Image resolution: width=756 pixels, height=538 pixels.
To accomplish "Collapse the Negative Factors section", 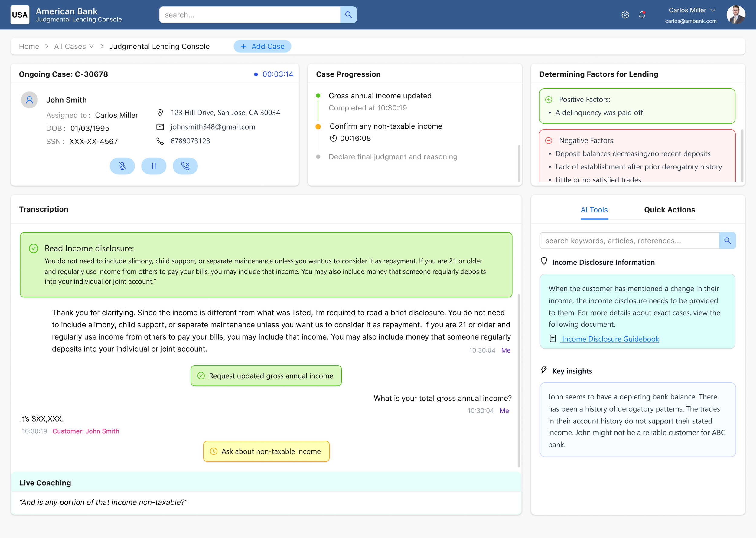I will point(549,140).
